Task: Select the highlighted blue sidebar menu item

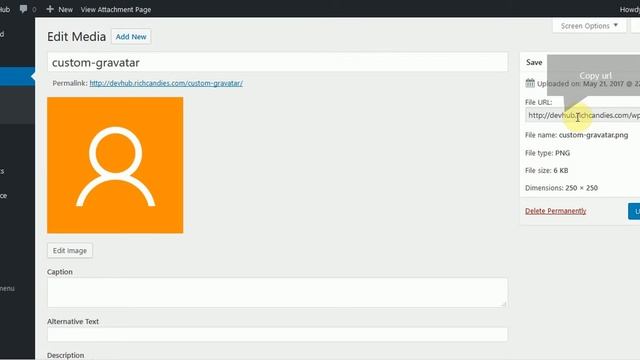Action: (17, 76)
